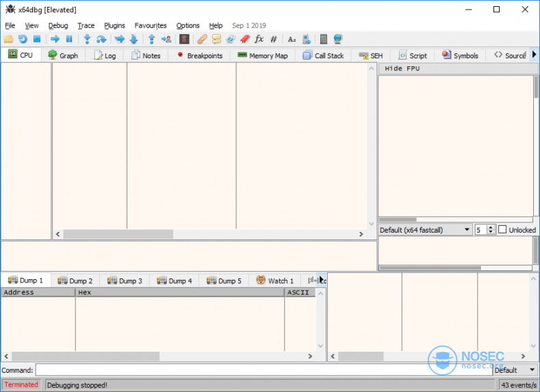This screenshot has height=392, width=540.
Task: Select the Dump 2 tab
Action: click(x=75, y=281)
